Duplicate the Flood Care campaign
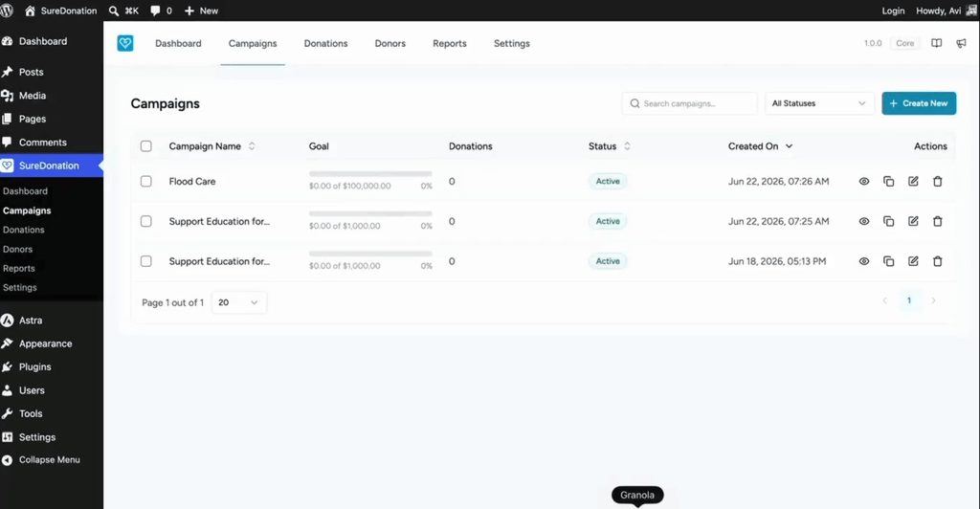 click(x=888, y=181)
